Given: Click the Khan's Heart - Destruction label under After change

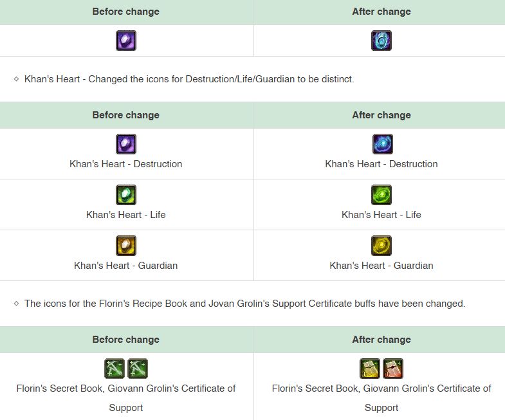Looking at the screenshot, I should (x=381, y=164).
